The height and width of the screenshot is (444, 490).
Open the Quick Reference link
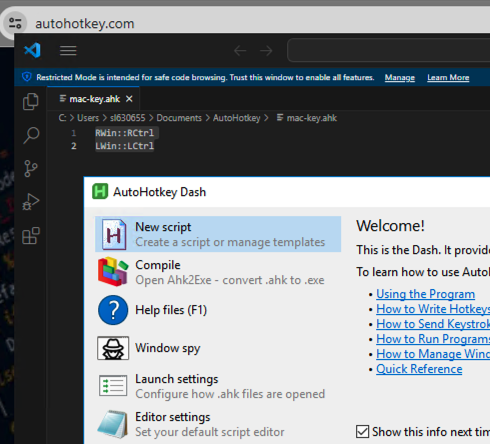419,369
